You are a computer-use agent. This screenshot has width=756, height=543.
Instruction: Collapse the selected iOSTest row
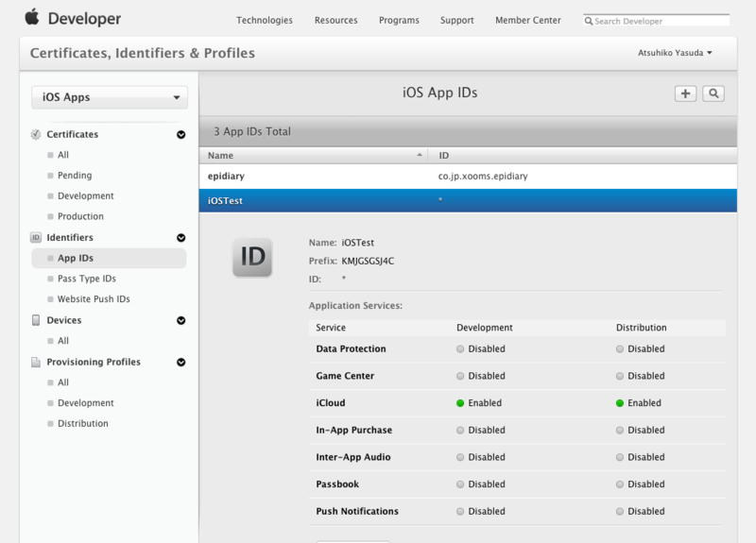pyautogui.click(x=468, y=200)
